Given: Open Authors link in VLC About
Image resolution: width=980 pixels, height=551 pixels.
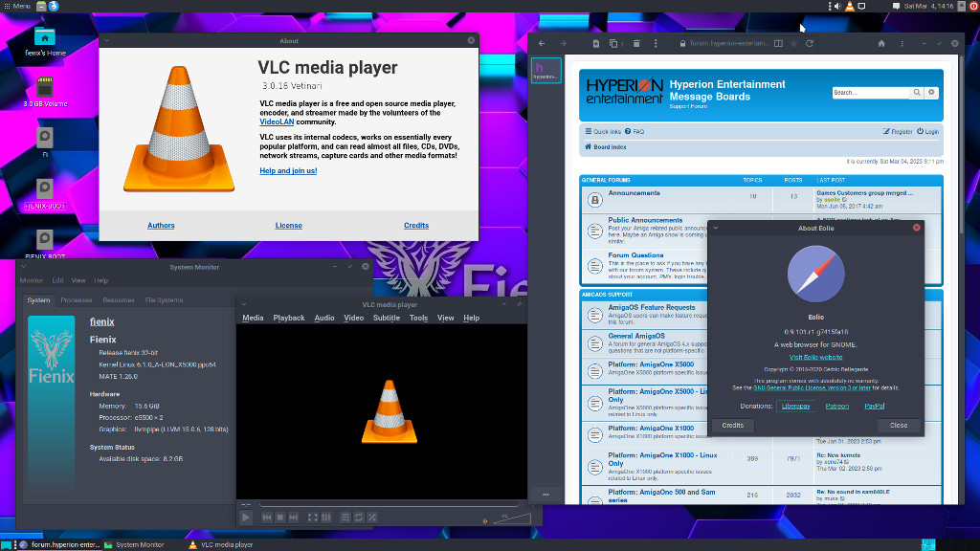Looking at the screenshot, I should coord(161,226).
